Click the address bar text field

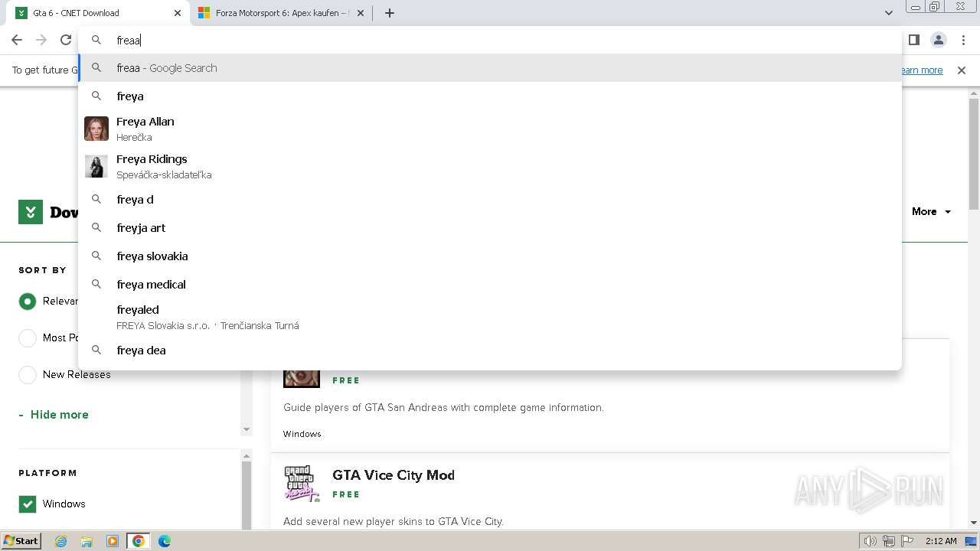tap(490, 40)
